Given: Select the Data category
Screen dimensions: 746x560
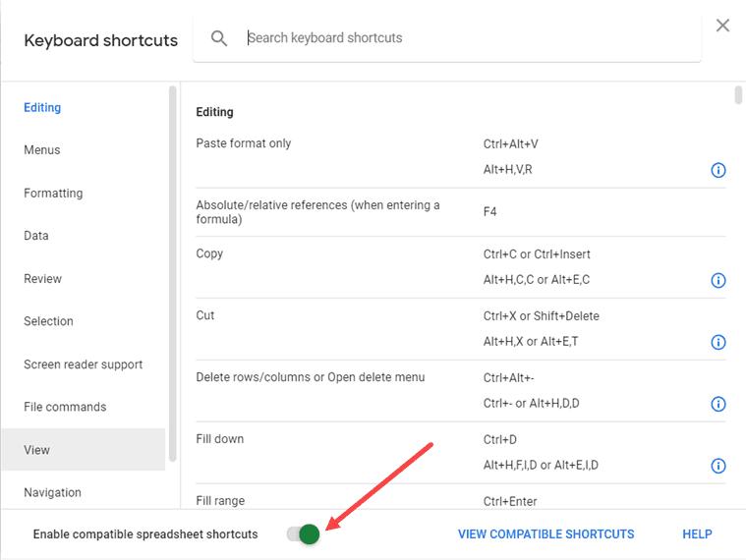Looking at the screenshot, I should [36, 236].
